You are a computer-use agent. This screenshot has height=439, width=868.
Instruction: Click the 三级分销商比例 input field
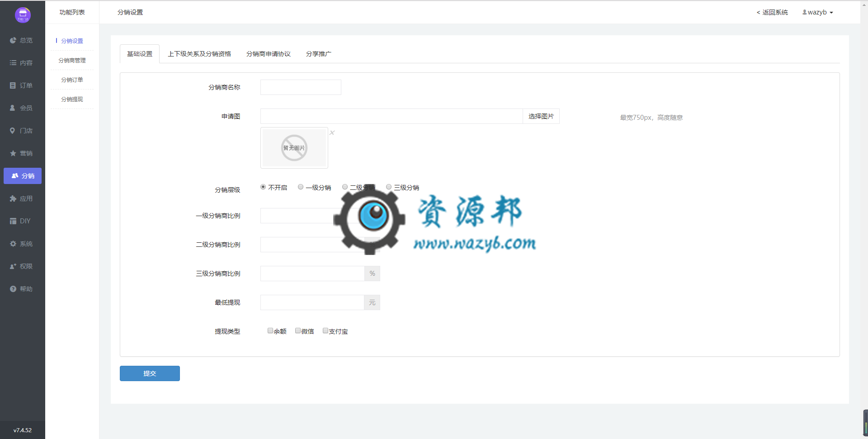[312, 274]
